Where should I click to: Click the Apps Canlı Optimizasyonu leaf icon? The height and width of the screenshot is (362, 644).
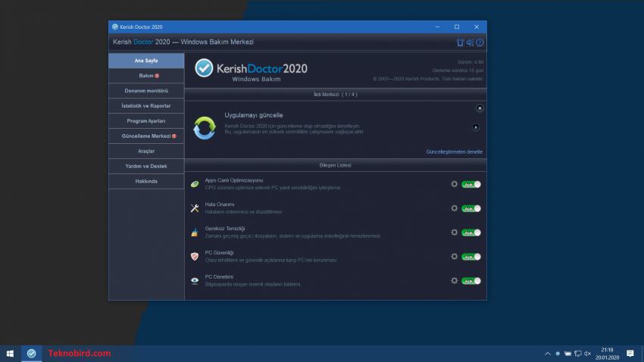point(195,185)
